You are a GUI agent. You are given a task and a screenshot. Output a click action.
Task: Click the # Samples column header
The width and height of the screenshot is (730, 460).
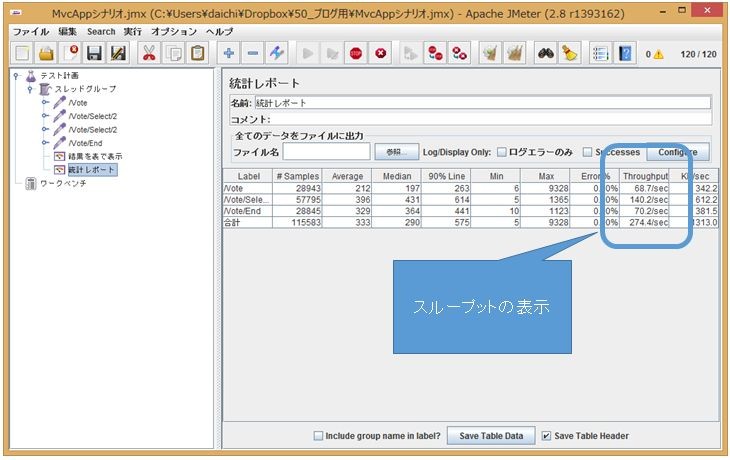(297, 176)
